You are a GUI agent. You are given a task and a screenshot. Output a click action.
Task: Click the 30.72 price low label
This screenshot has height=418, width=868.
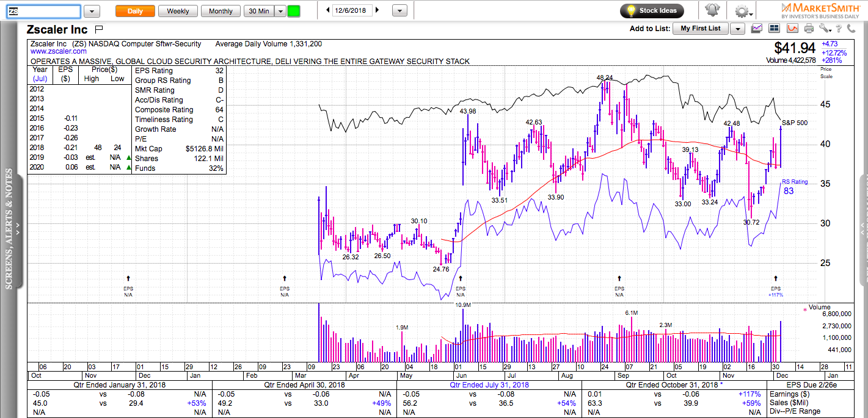tap(751, 222)
